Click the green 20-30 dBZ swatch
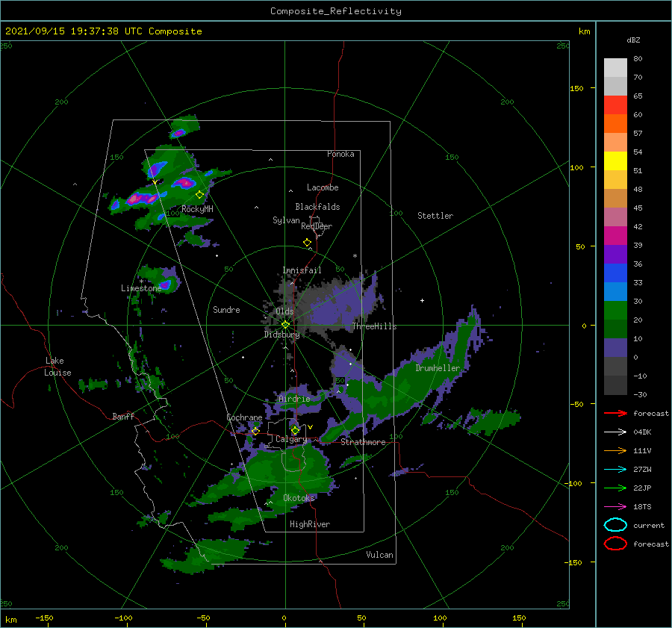Viewport: 672px width, 628px height. (x=615, y=311)
